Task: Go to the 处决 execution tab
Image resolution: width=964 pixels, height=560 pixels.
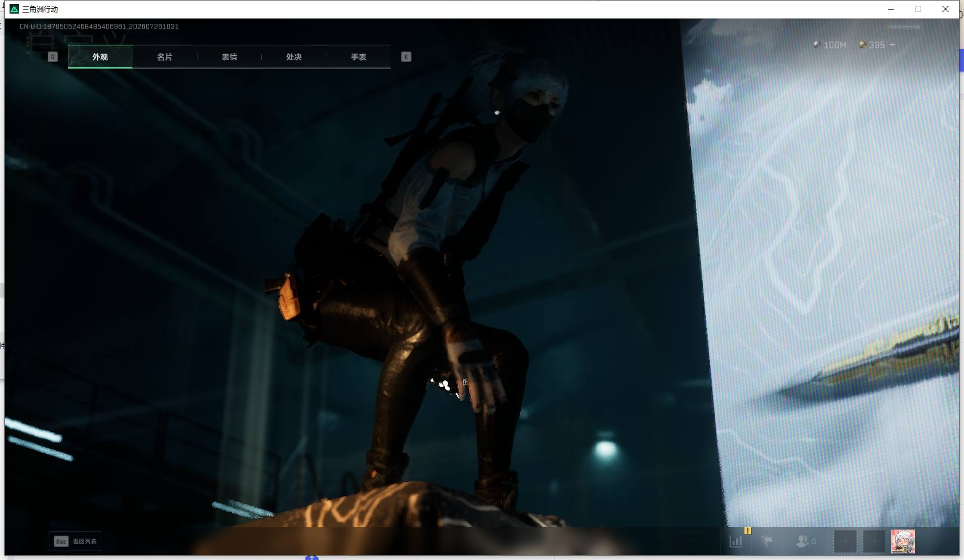Action: [x=293, y=57]
